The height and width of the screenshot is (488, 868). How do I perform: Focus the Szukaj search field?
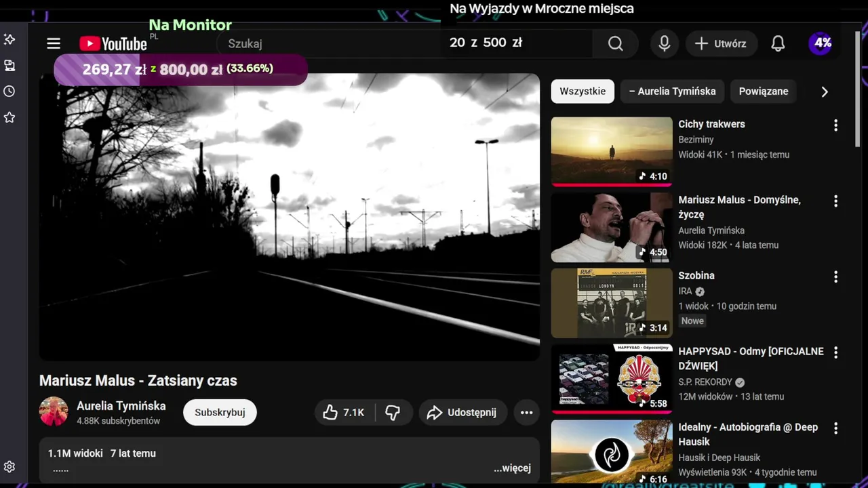[404, 43]
